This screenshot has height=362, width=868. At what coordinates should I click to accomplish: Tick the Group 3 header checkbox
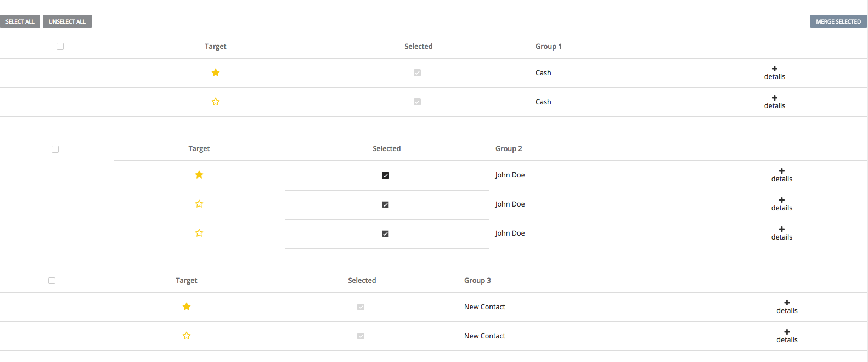pos(52,281)
